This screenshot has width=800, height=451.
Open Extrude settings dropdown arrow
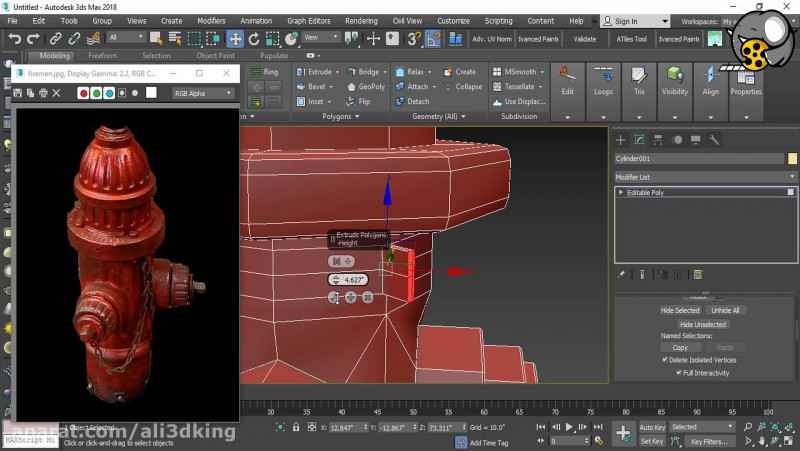point(337,72)
